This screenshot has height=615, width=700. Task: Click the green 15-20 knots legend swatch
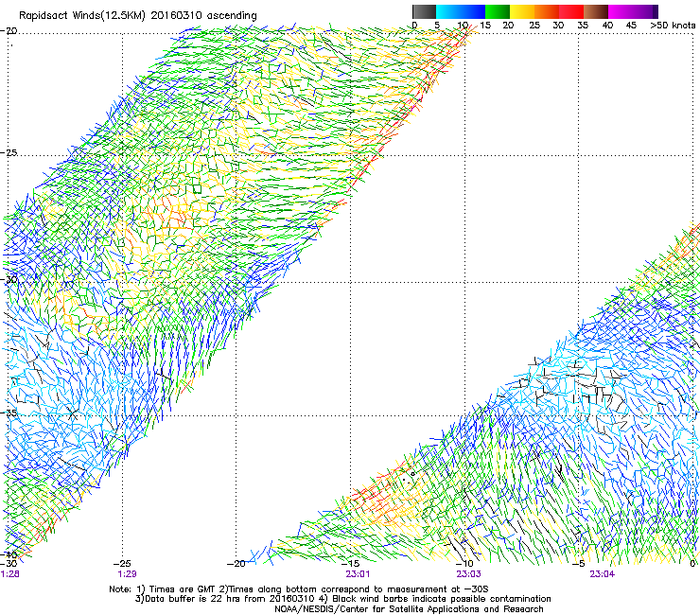pyautogui.click(x=498, y=11)
